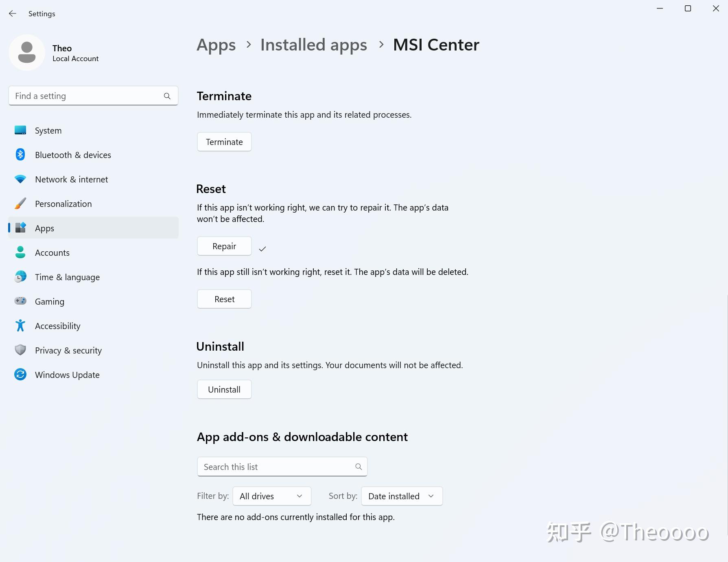The image size is (728, 562).
Task: Go back using the back arrow
Action: [x=13, y=13]
